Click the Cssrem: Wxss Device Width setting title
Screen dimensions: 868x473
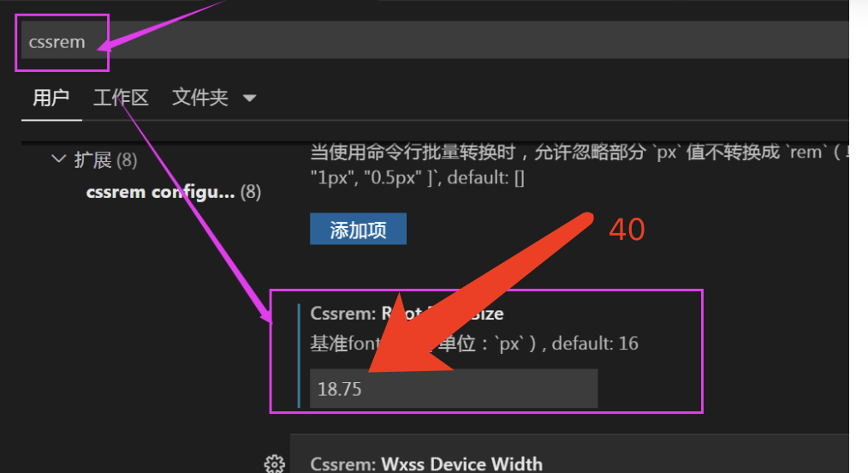[x=426, y=464]
